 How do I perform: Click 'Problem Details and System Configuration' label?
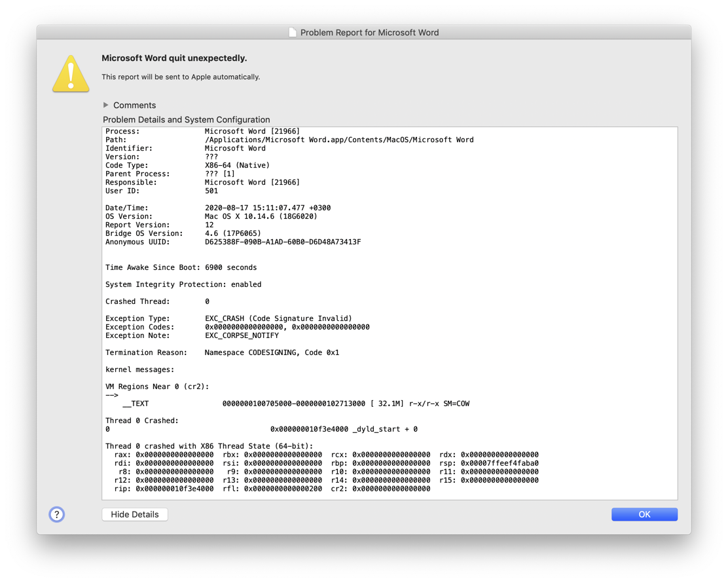click(x=186, y=119)
